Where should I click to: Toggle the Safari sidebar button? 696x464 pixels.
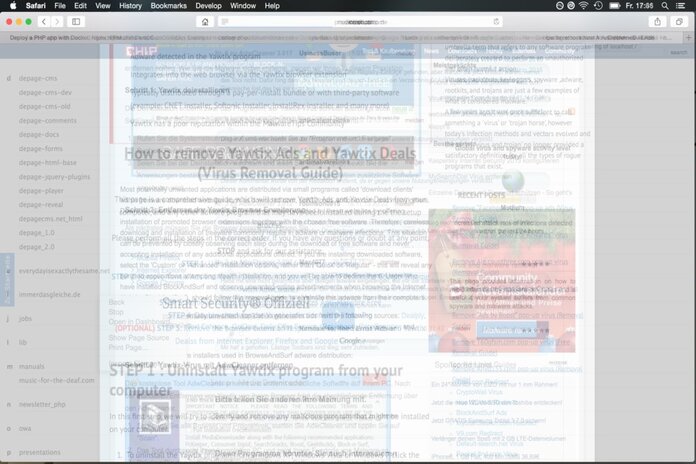pyautogui.click(x=76, y=21)
